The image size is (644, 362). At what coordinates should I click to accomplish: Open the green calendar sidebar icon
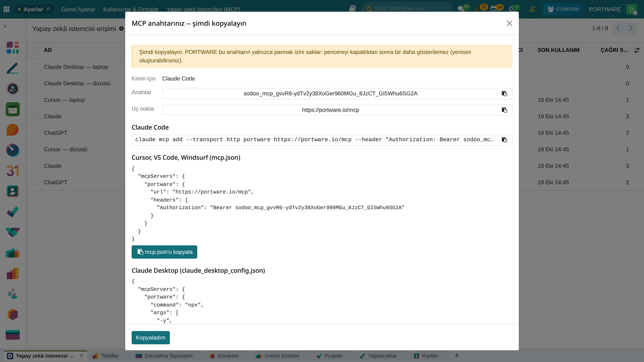pyautogui.click(x=12, y=109)
